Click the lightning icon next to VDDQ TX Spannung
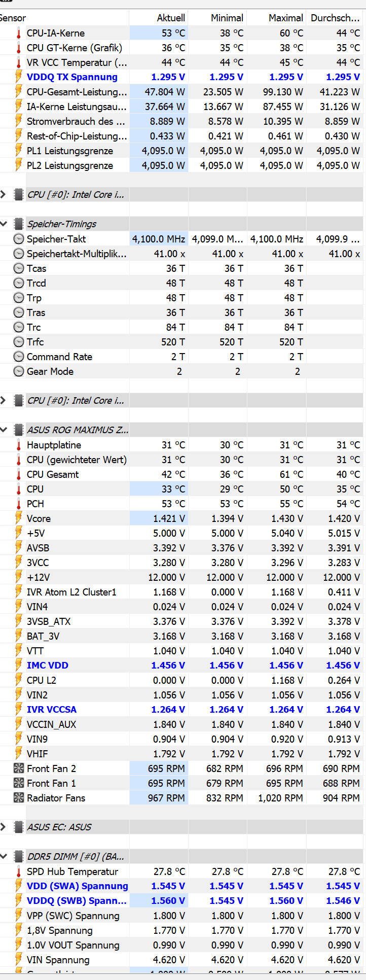Viewport: 366px width, 980px height. pos(19,77)
